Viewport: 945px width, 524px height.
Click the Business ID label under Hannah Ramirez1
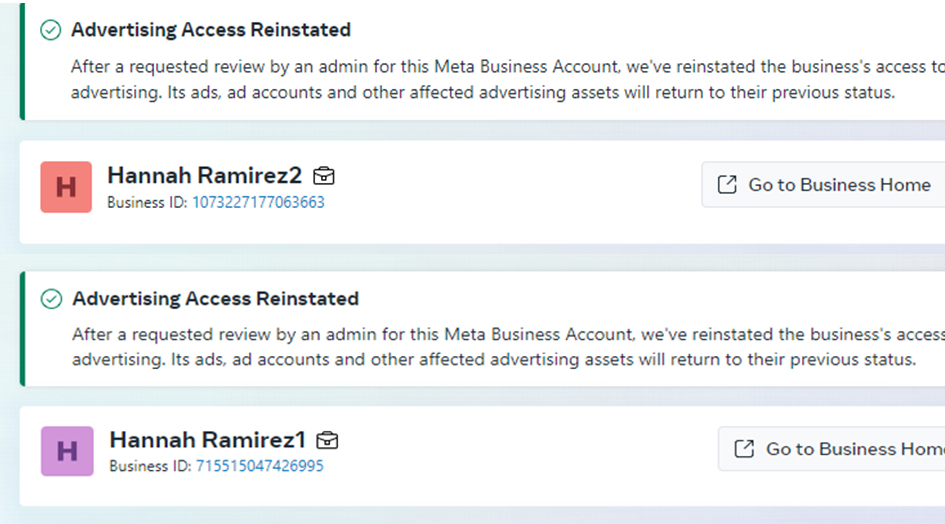[150, 466]
